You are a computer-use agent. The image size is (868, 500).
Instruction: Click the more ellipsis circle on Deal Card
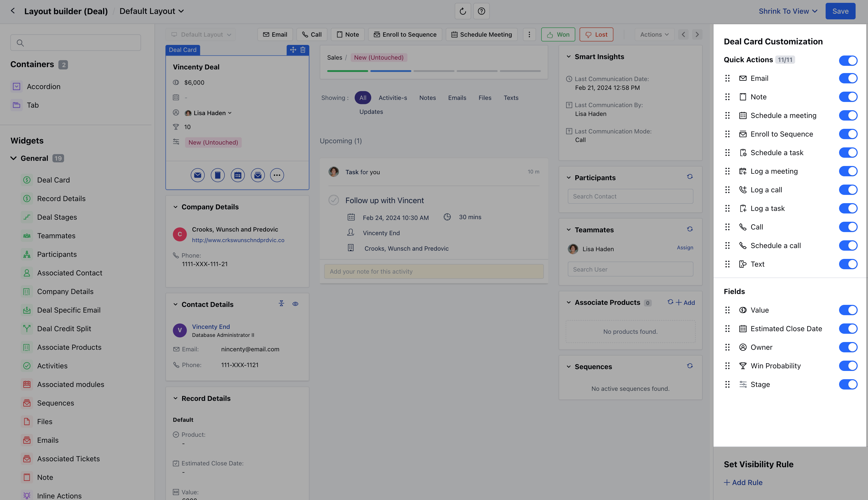(x=277, y=175)
